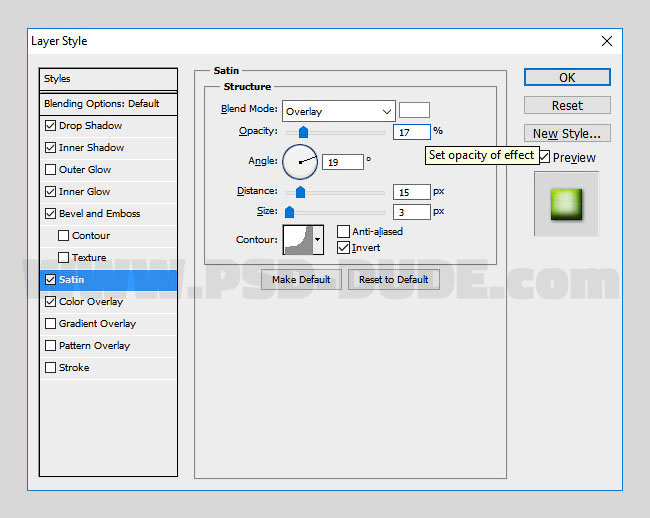Focus the Angle value field
Viewport: 650px width, 518px height.
pyautogui.click(x=343, y=162)
